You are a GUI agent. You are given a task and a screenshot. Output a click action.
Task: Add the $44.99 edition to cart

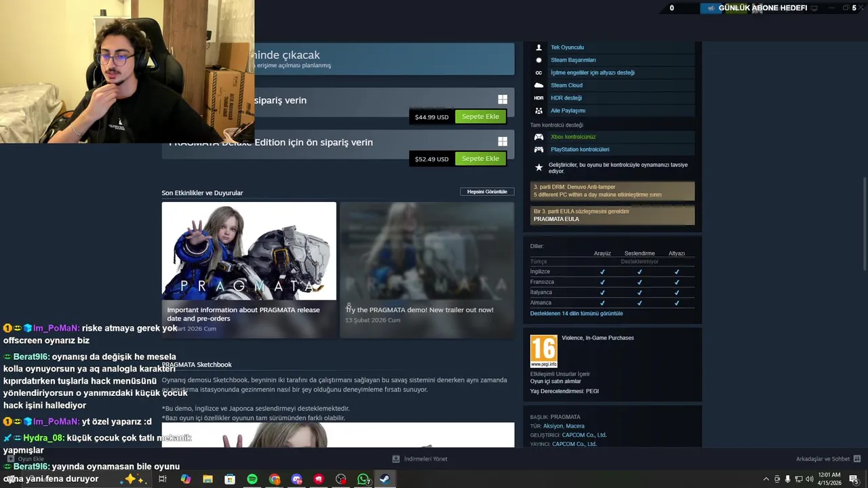coord(480,117)
